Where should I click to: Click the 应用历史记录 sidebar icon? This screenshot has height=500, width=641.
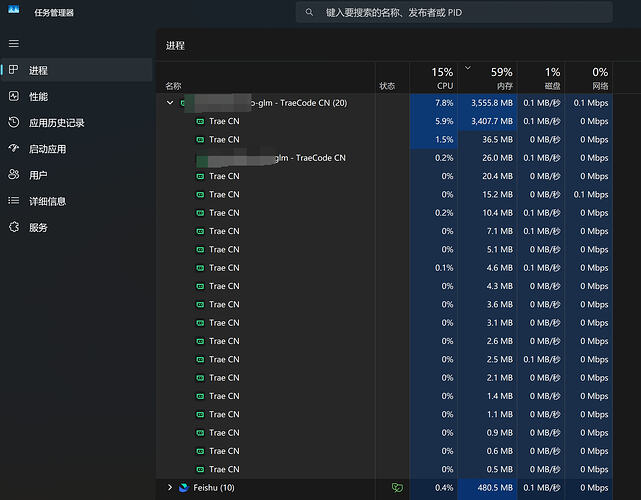13,122
